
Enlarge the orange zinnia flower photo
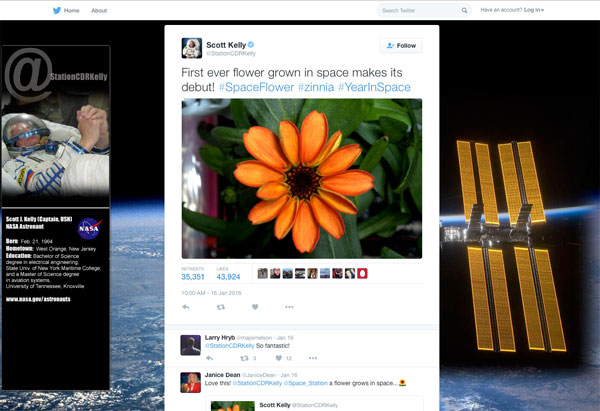click(x=302, y=178)
